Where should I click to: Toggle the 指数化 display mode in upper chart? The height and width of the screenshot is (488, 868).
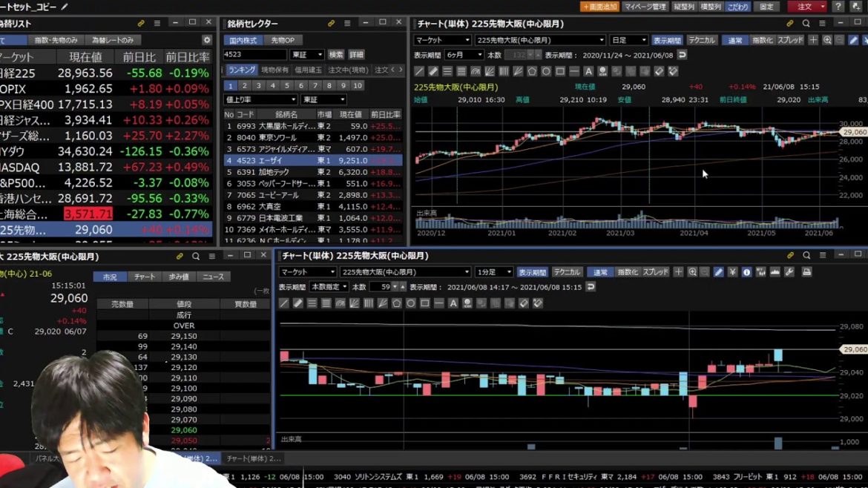point(762,40)
